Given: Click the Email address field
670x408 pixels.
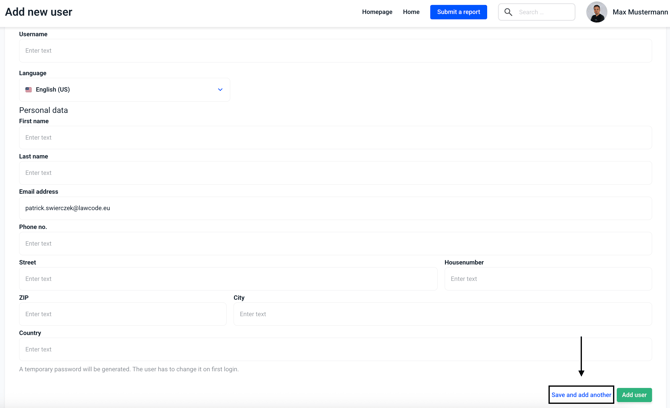Looking at the screenshot, I should [335, 208].
